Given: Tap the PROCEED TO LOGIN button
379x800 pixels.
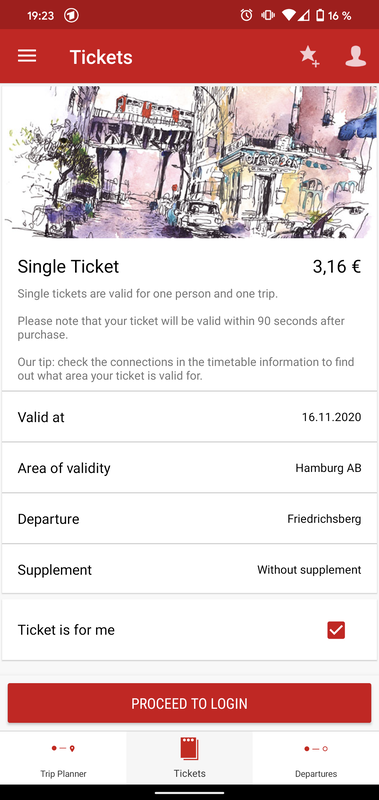Looking at the screenshot, I should tap(189, 703).
